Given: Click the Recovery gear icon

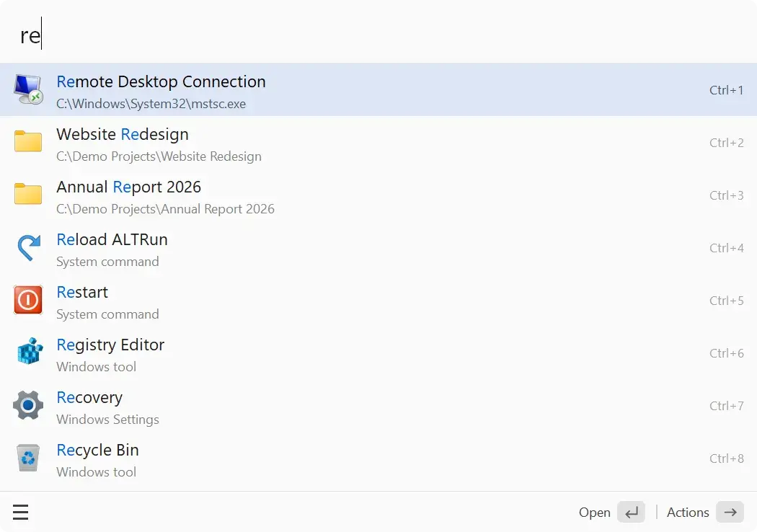Looking at the screenshot, I should (x=28, y=404).
